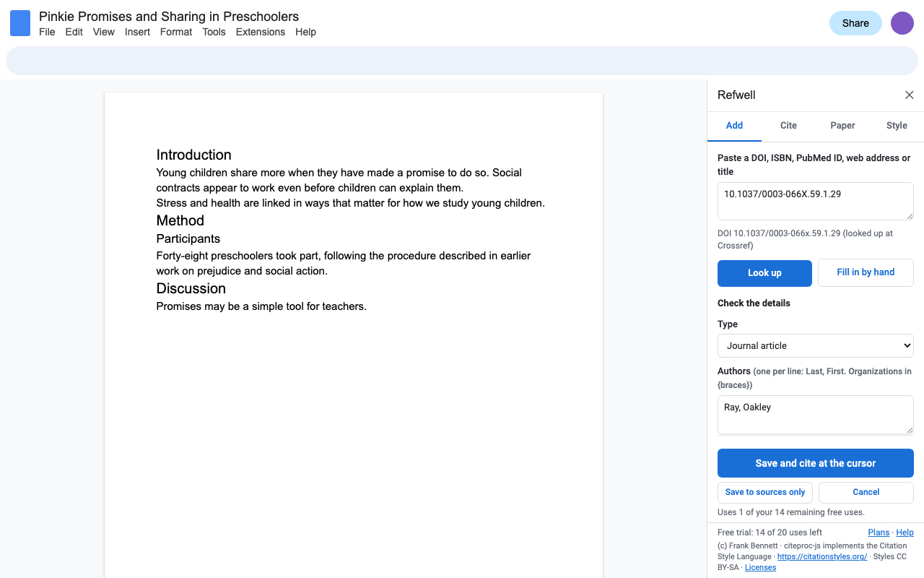Open the Help menu
The height and width of the screenshot is (578, 924).
[x=305, y=32]
